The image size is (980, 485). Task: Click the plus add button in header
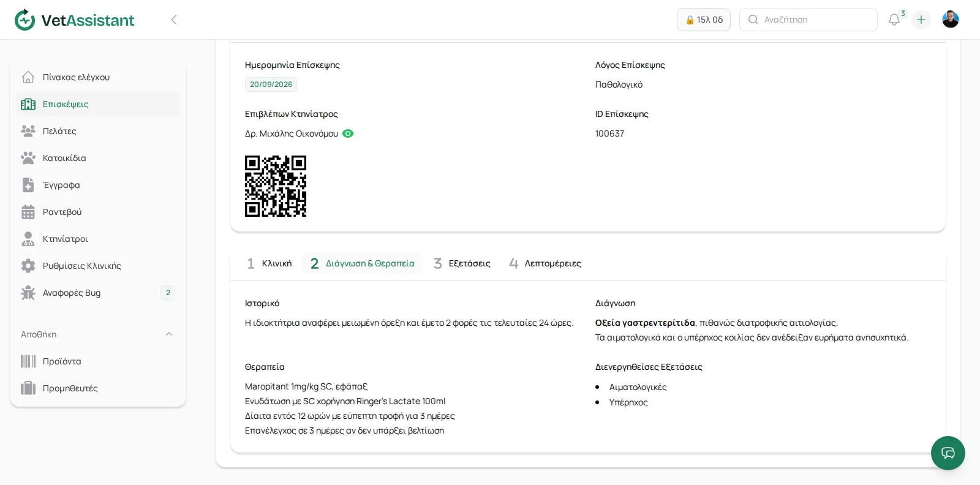[921, 20]
